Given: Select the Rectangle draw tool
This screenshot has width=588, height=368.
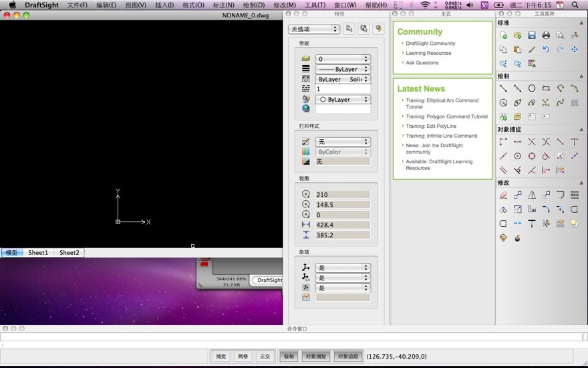Looking at the screenshot, I should pos(546,88).
